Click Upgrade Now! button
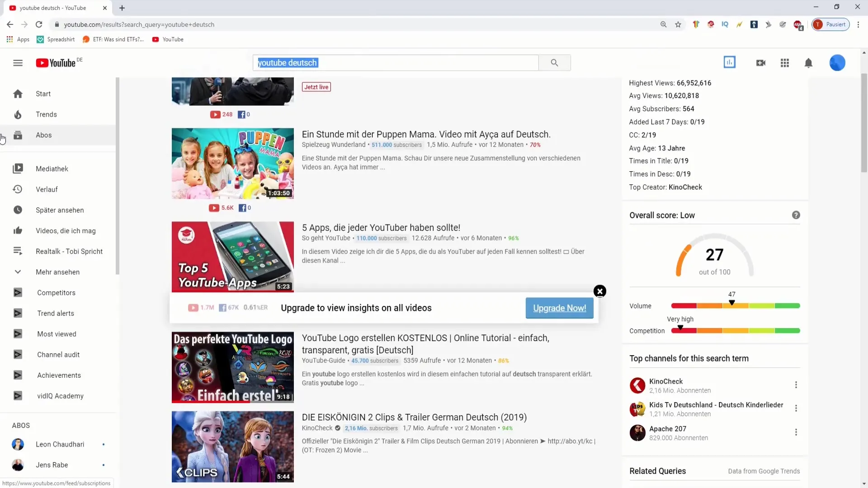This screenshot has height=488, width=868. click(x=559, y=308)
